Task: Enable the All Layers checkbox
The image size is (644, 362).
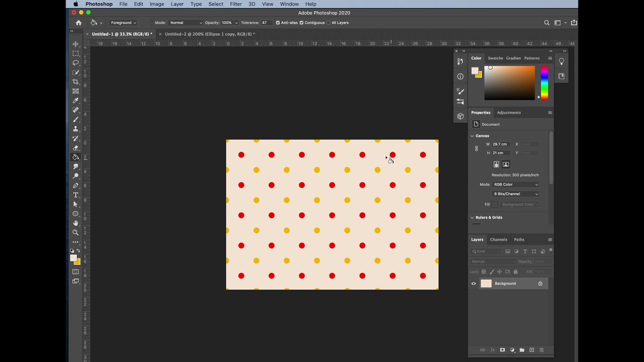Action: point(329,23)
